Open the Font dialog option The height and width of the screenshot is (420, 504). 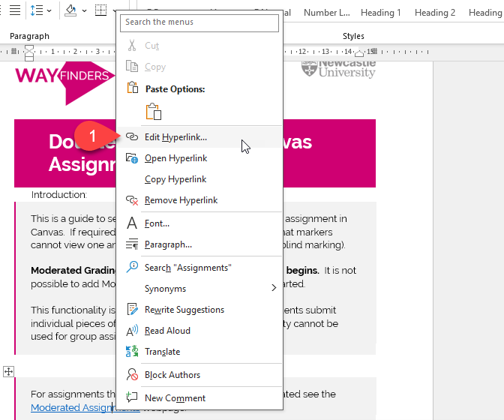(157, 223)
